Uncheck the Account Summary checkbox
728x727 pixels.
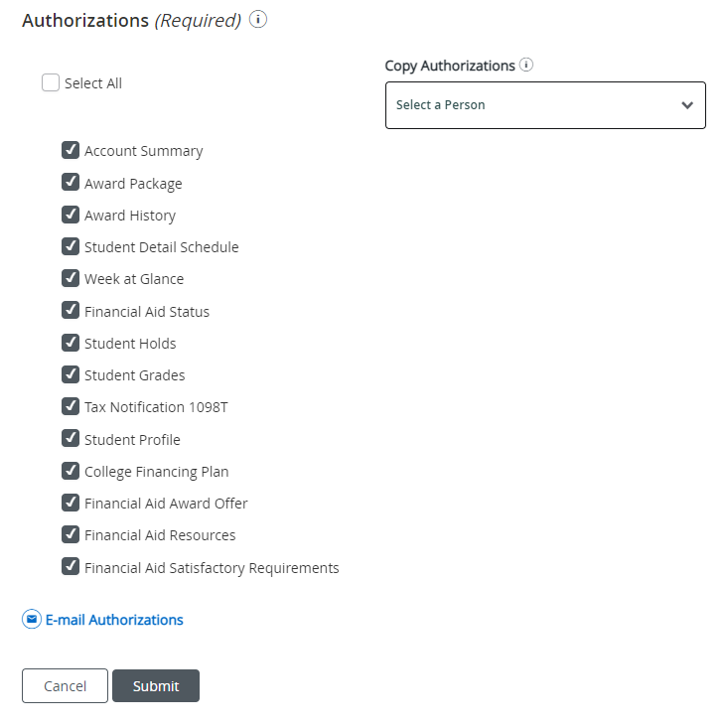coord(71,150)
